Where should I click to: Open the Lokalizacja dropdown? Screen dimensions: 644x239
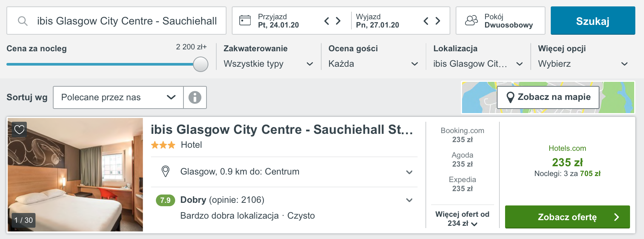(478, 64)
